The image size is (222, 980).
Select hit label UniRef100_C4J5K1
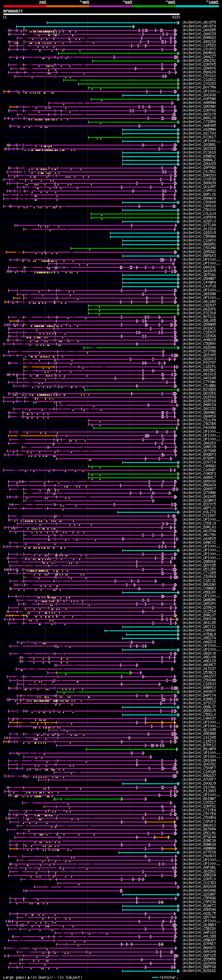click(x=199, y=172)
